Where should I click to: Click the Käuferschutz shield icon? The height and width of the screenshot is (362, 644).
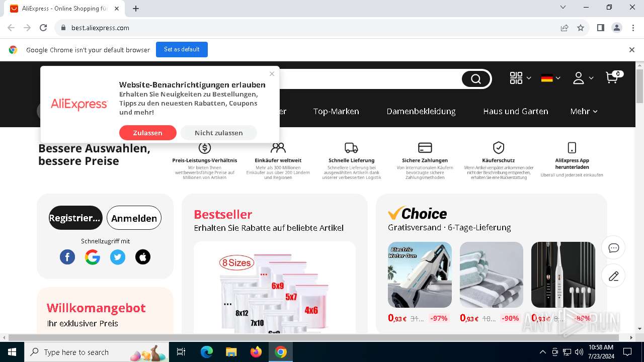coord(499,148)
